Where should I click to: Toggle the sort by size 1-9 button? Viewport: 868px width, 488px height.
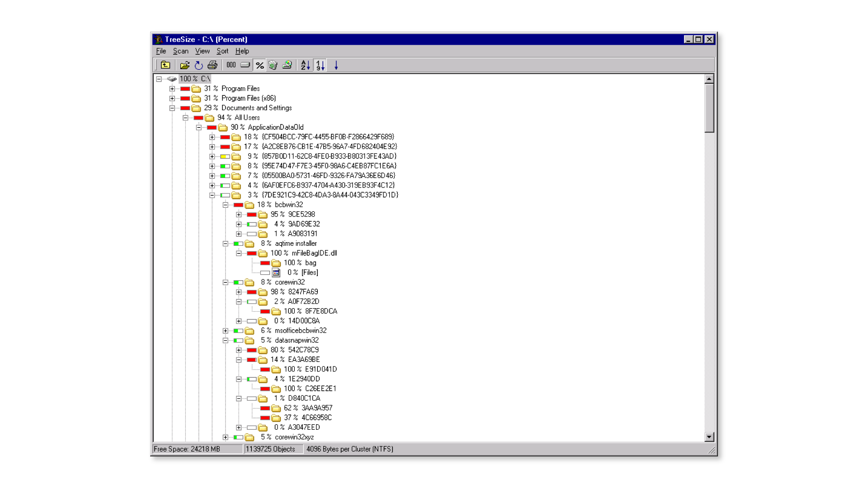click(320, 65)
